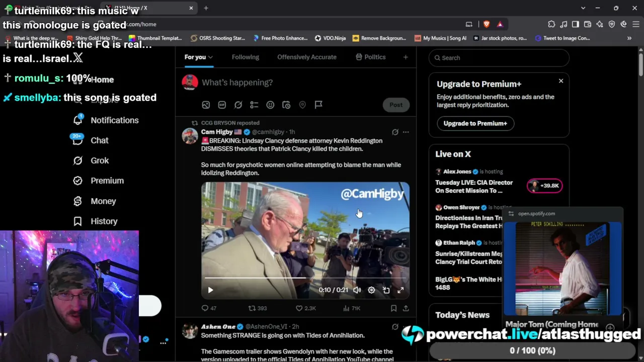Open the Politics timeline tab

pyautogui.click(x=370, y=57)
